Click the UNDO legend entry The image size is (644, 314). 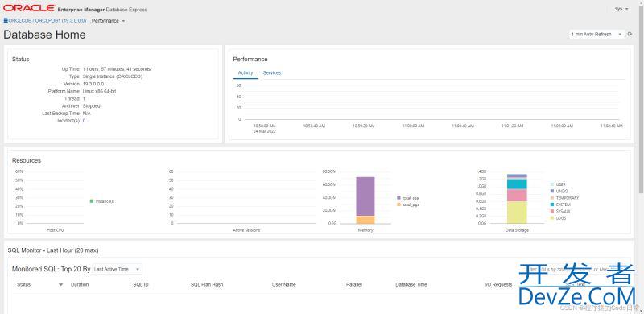(x=559, y=191)
